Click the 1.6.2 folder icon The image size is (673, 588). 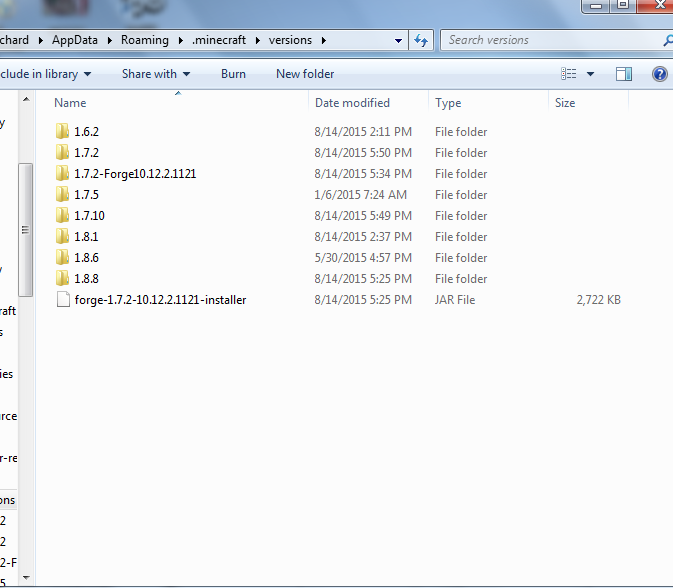(x=62, y=131)
